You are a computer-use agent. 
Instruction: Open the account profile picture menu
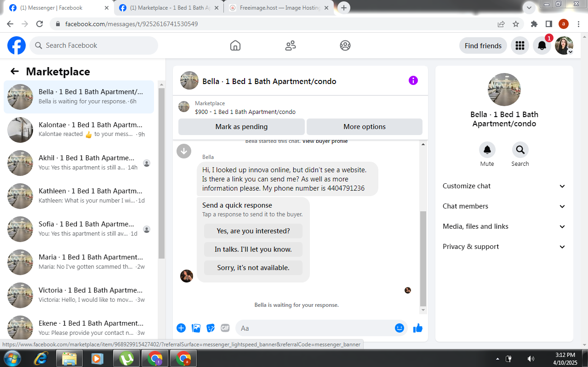coord(564,45)
